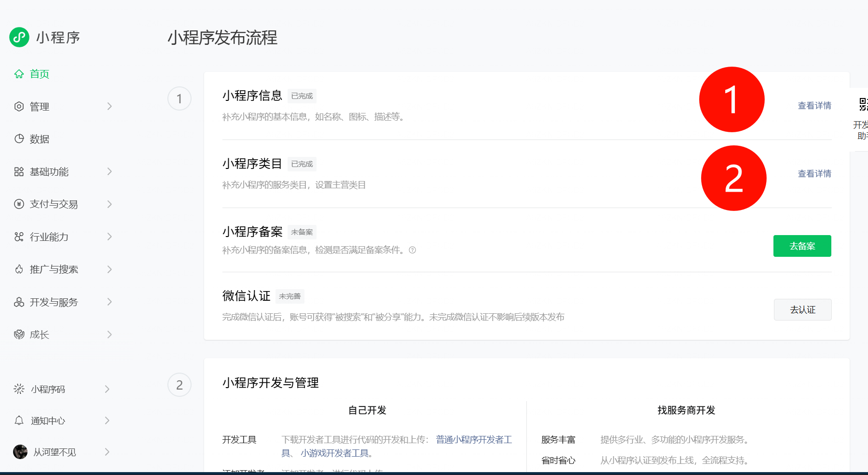Click the 已完成 tag beside 小程序类目
868x475 pixels.
click(x=302, y=164)
